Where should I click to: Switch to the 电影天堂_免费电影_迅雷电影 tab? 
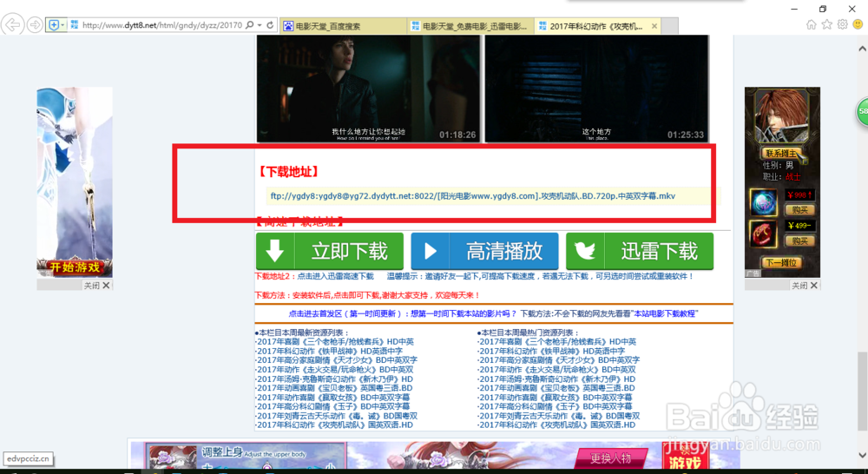[471, 26]
